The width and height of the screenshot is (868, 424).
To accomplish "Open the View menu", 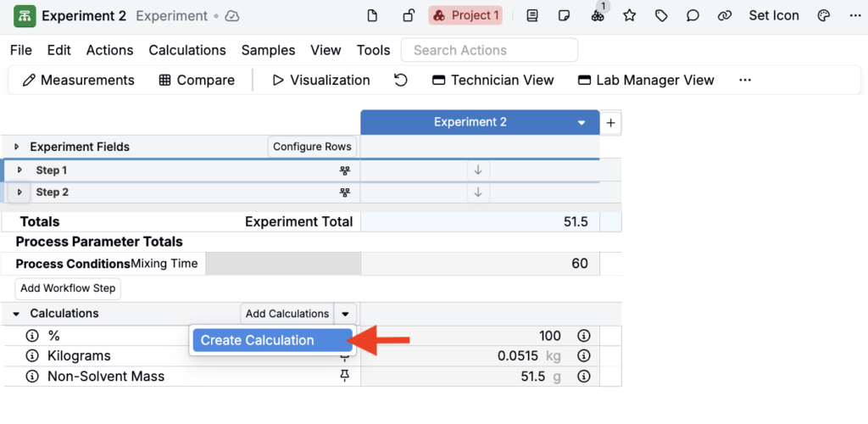I will (325, 50).
